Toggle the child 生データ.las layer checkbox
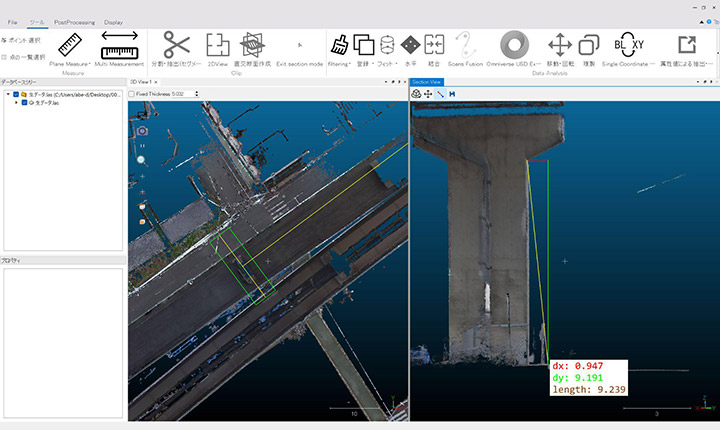This screenshot has height=430, width=720. 25,102
